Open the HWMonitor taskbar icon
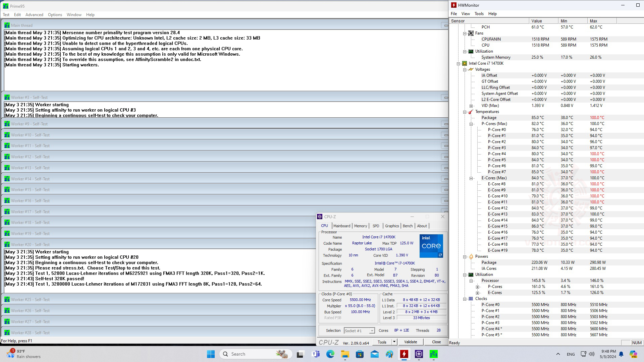 coord(404,354)
